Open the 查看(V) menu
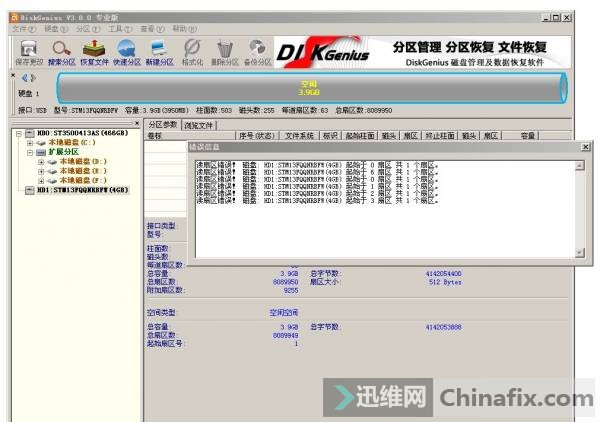The width and height of the screenshot is (600, 422). point(152,29)
